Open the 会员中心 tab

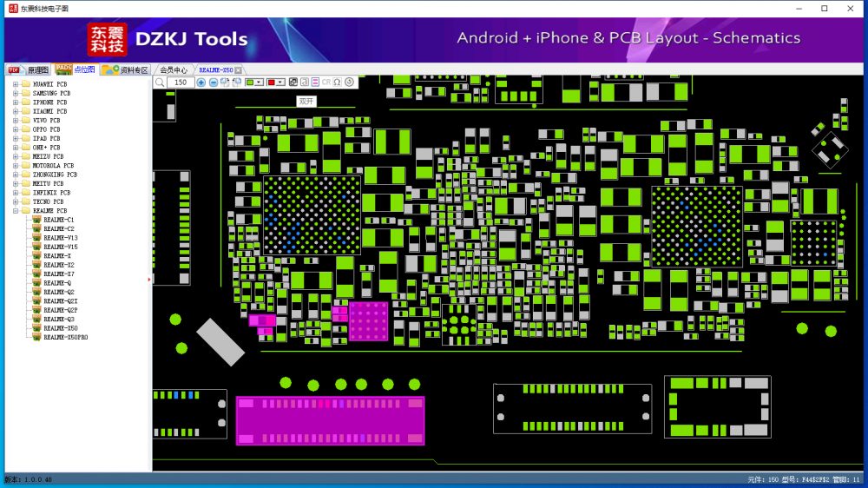pos(174,70)
